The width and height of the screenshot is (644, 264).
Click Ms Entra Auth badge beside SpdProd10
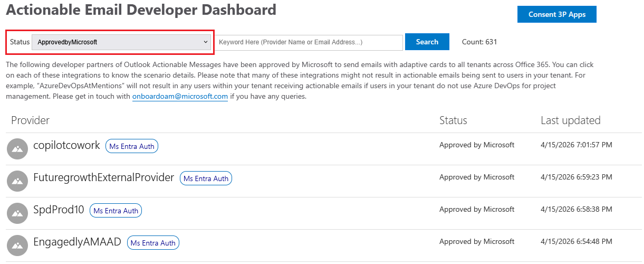[116, 211]
